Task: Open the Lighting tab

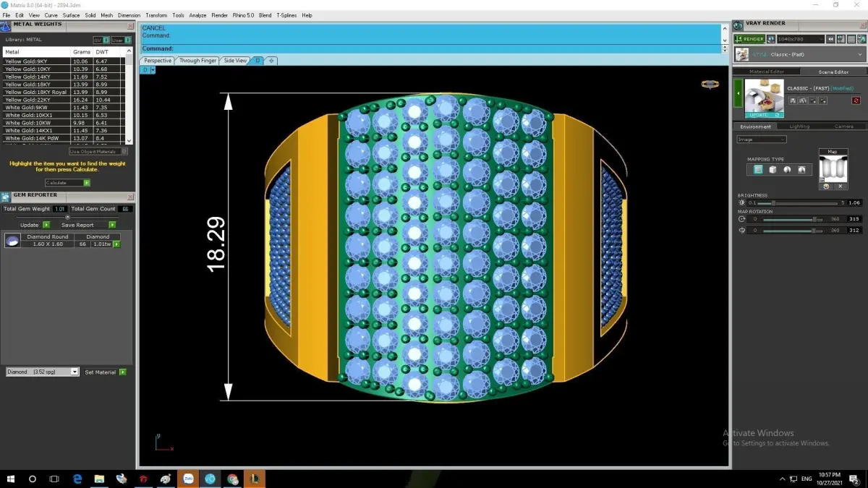Action: 799,127
